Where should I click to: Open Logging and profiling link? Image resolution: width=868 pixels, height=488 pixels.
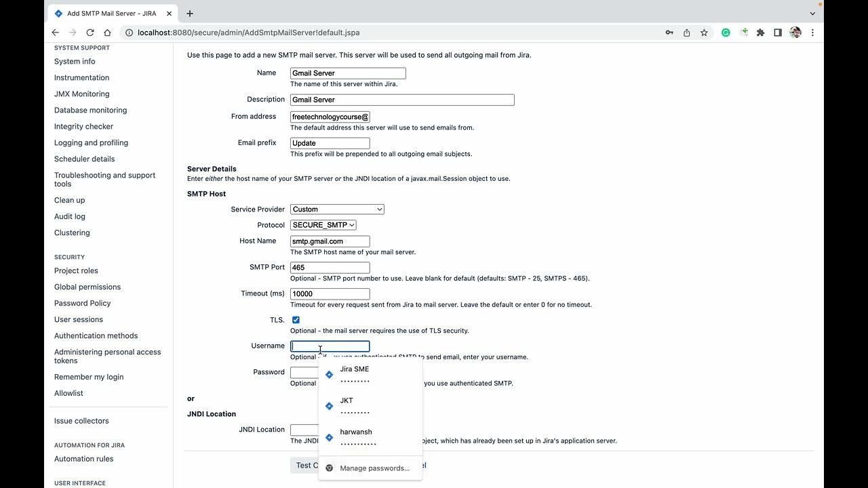click(x=91, y=143)
